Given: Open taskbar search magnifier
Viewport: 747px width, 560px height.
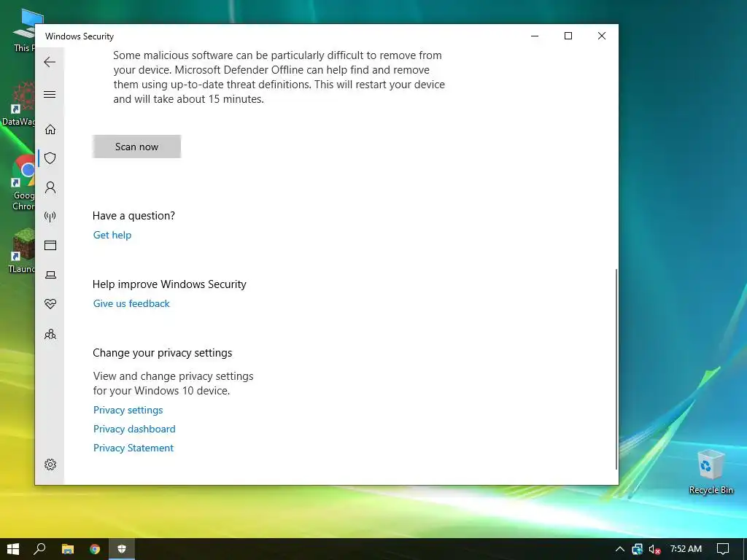Looking at the screenshot, I should point(39,549).
